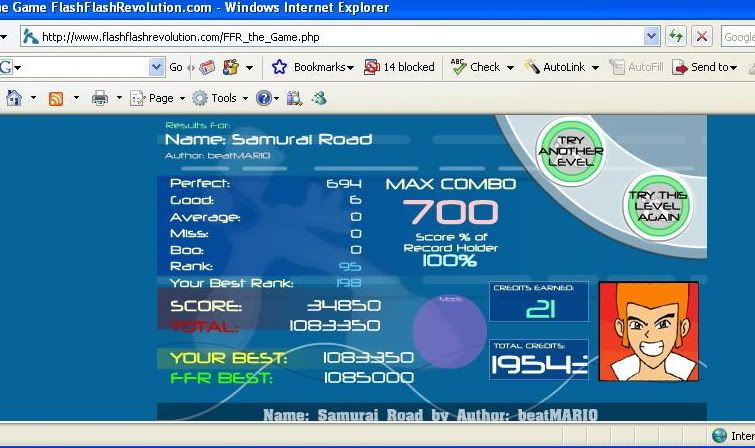Expand the address bar URL dropdown
Screen dimensions: 755x448
tap(652, 37)
